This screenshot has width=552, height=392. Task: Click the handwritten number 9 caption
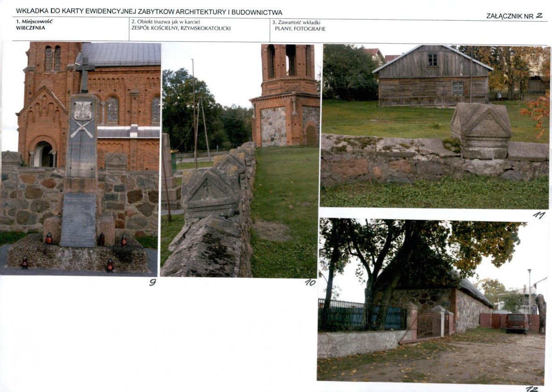(x=152, y=282)
